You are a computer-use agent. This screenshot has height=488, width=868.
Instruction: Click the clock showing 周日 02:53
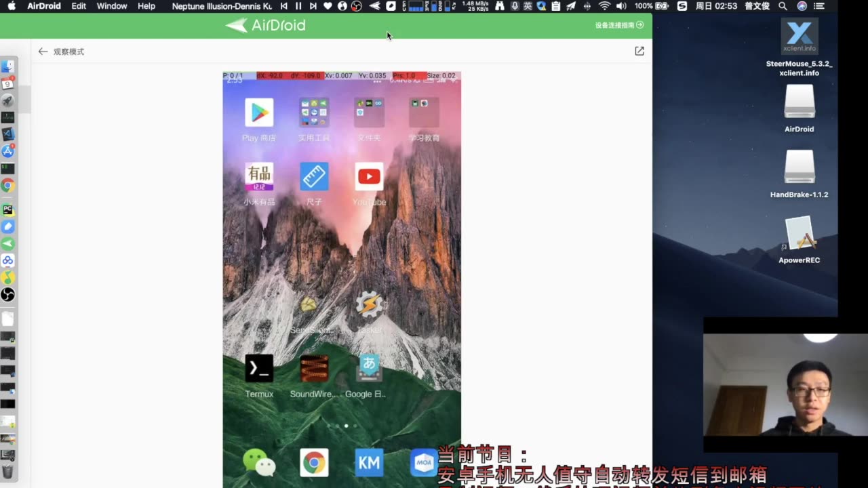[x=716, y=6]
